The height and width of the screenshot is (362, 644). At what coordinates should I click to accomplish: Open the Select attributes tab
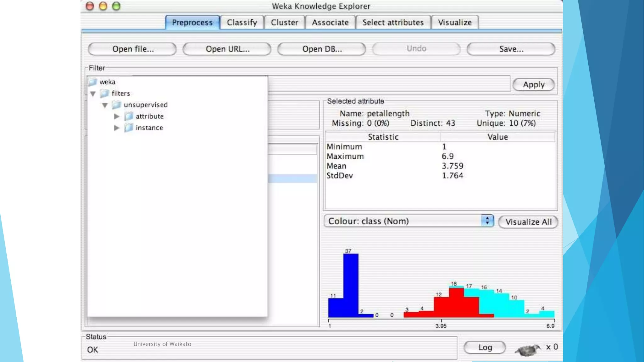(393, 23)
